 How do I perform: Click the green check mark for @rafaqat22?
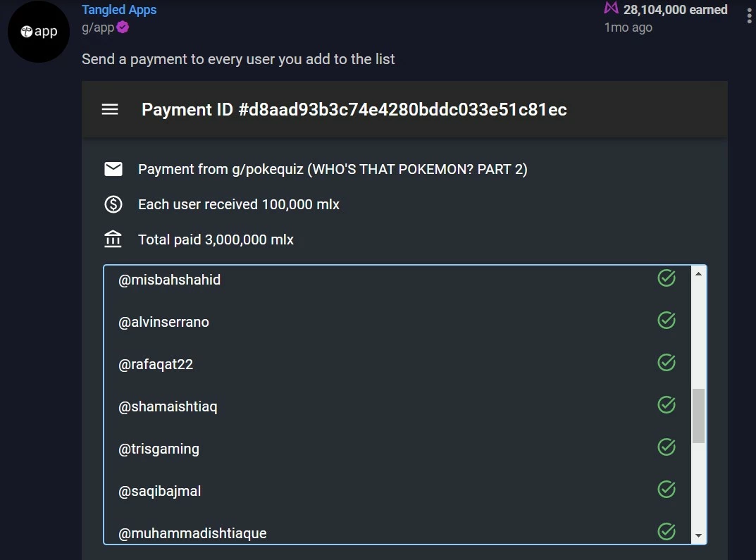[667, 362]
